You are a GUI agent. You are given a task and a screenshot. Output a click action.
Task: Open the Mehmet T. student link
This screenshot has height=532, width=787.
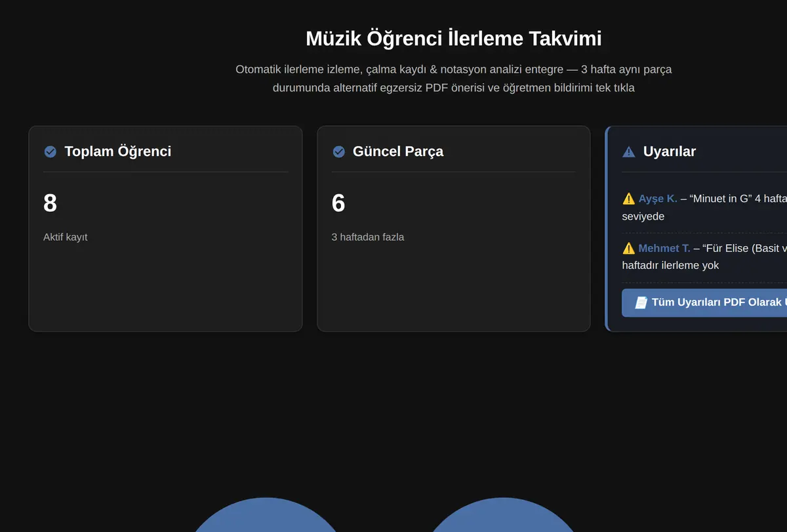click(x=664, y=249)
